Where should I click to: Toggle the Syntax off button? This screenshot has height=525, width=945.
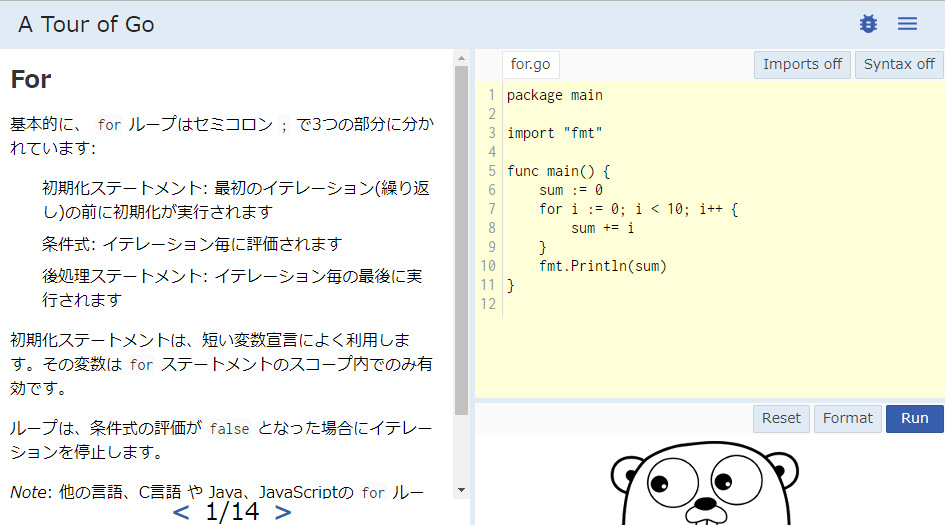[x=899, y=64]
